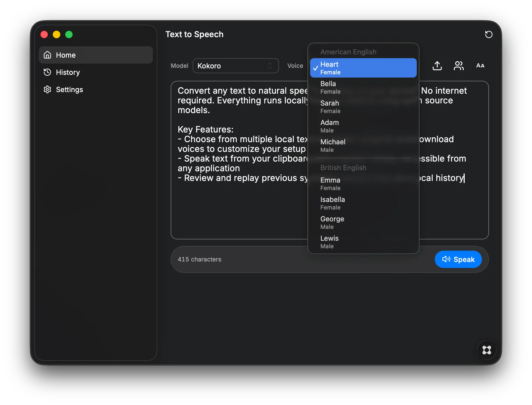
Task: Click the reset/refresh icon at top right
Action: 488,34
